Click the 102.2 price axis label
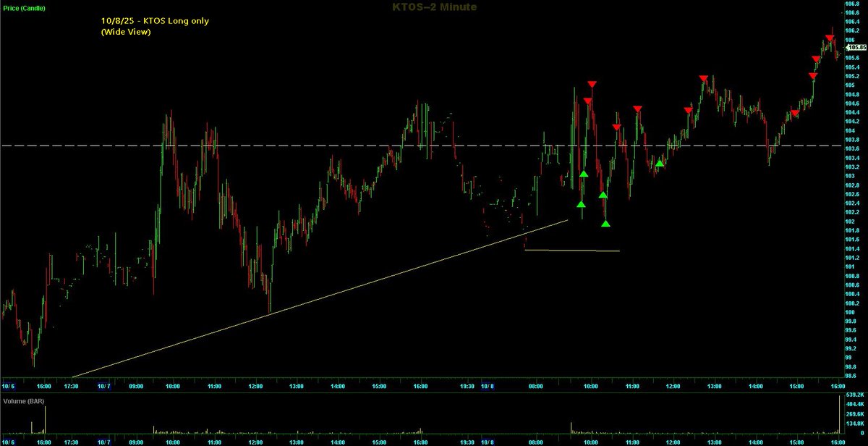868x446 pixels. click(x=854, y=212)
